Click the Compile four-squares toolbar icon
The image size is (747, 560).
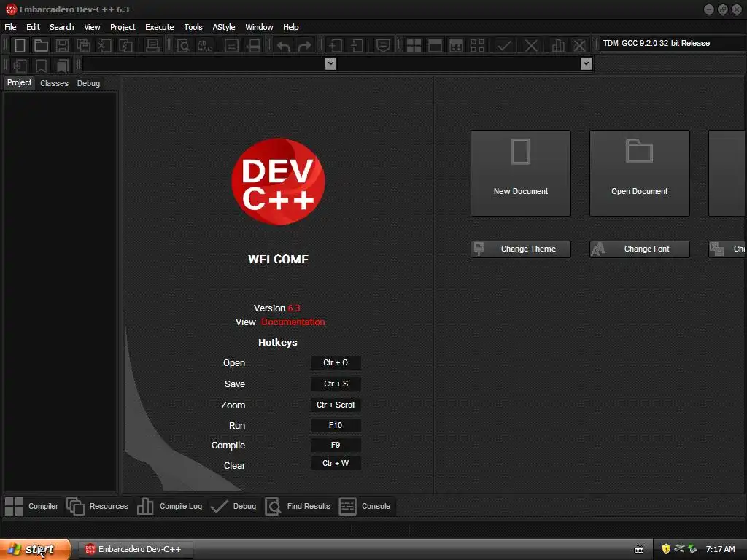[x=414, y=46]
